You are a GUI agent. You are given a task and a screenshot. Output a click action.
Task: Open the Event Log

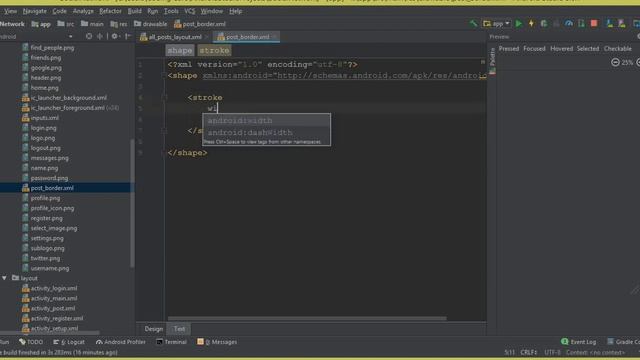click(578, 342)
